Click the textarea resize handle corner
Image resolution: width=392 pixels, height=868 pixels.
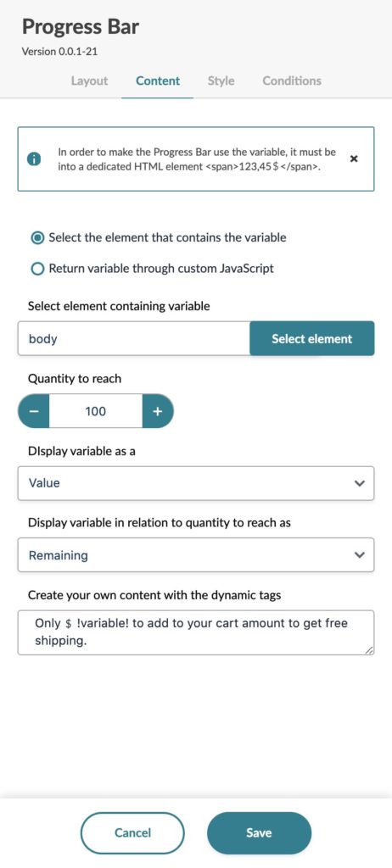pos(369,651)
